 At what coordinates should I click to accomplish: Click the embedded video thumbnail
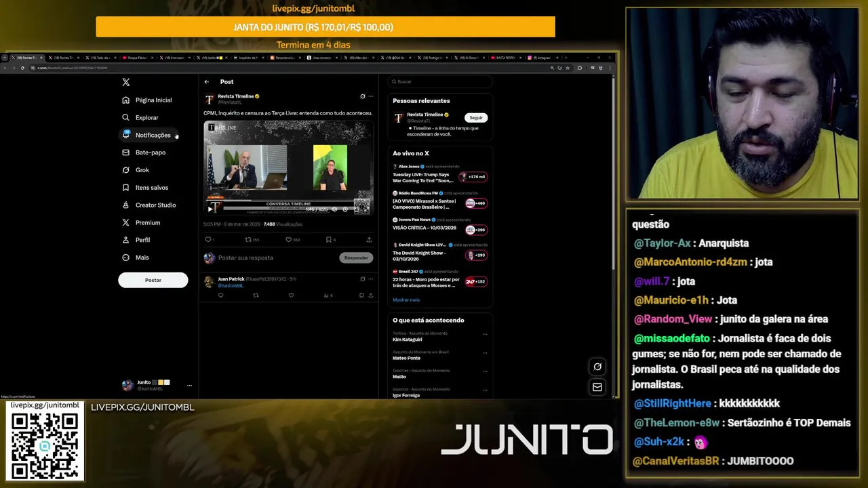[x=288, y=167]
